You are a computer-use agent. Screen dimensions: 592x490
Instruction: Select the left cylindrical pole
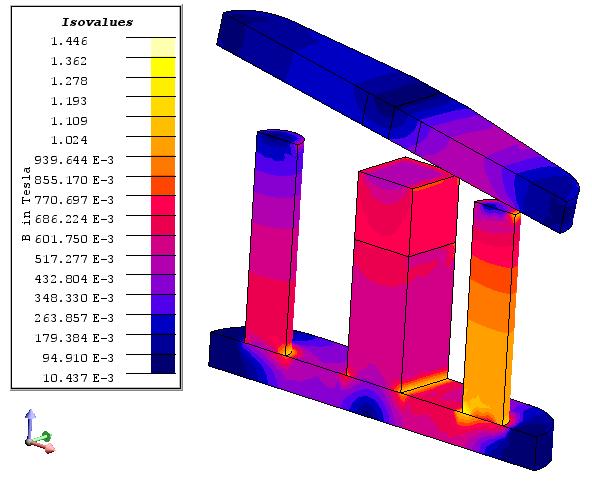(x=273, y=242)
